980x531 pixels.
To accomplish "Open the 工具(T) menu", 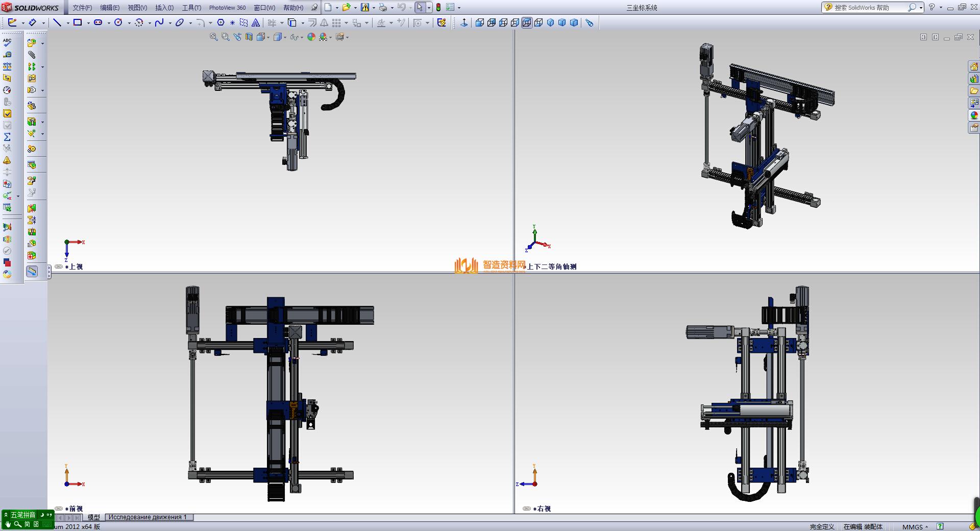I will pyautogui.click(x=191, y=8).
